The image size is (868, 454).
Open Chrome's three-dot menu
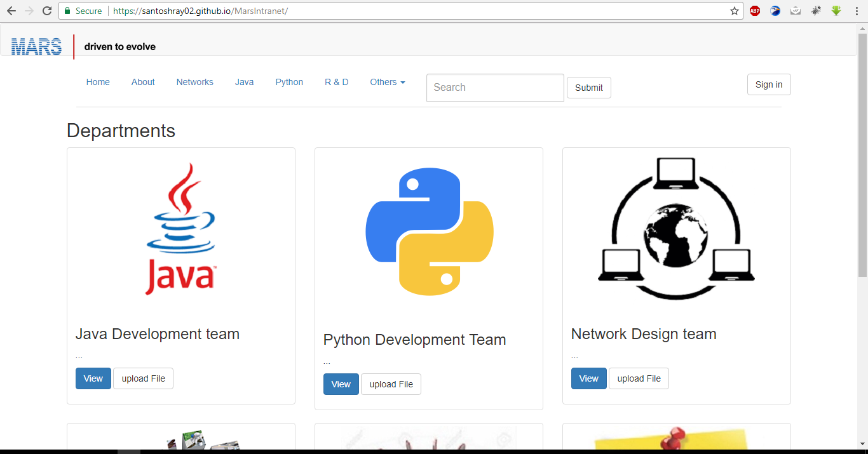coord(857,11)
